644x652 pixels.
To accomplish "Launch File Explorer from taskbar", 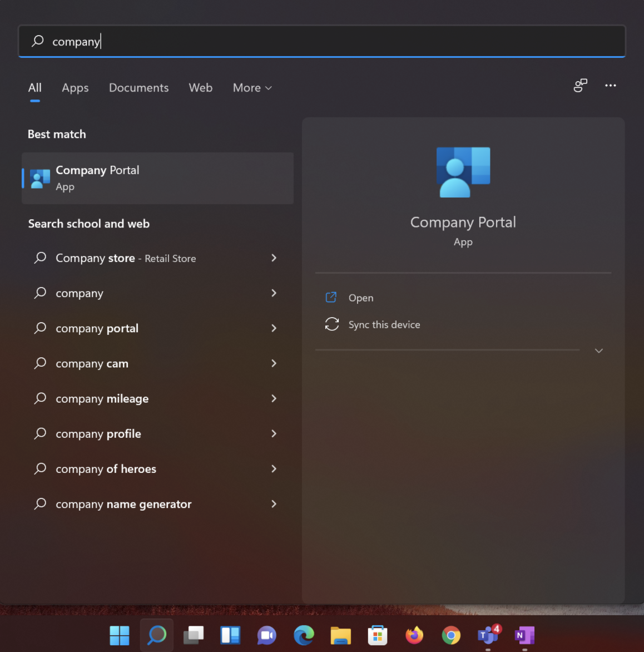I will click(340, 635).
